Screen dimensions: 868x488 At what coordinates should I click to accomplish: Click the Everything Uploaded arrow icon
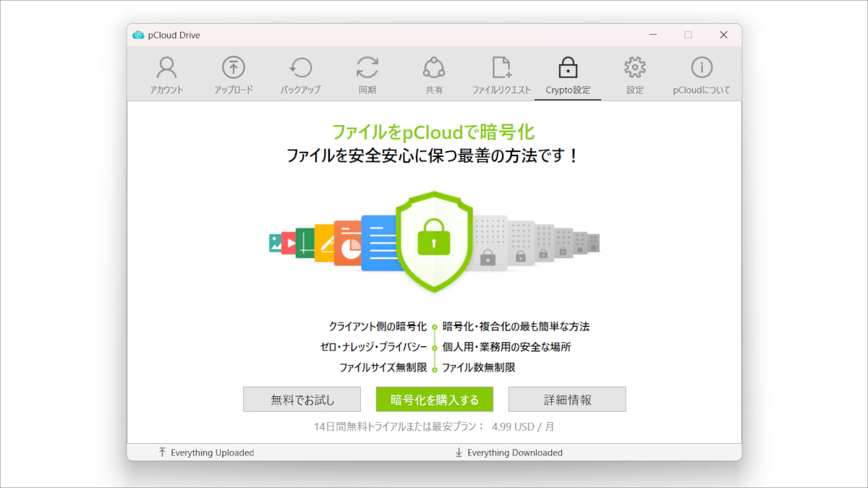pos(162,453)
